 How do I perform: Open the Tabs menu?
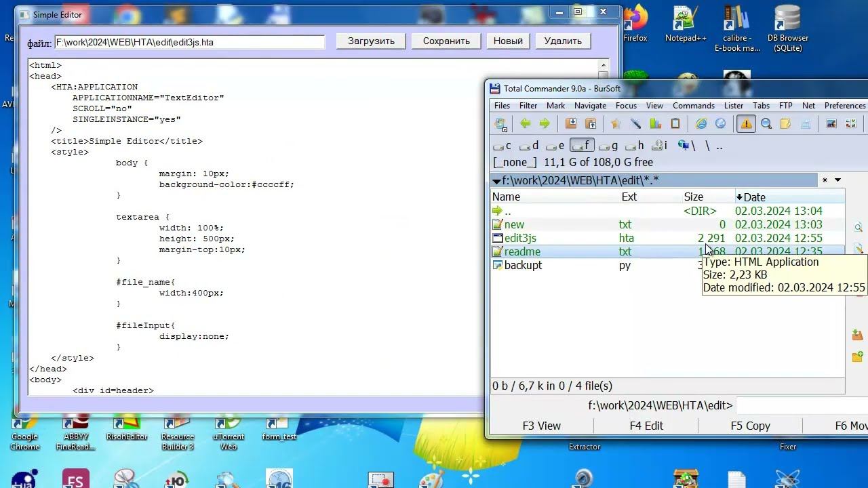[761, 106]
